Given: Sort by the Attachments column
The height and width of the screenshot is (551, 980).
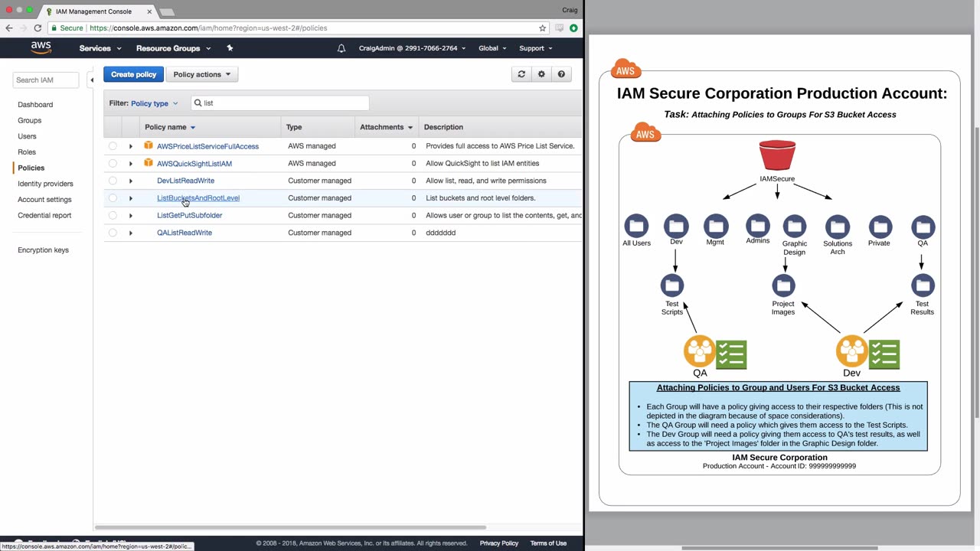Looking at the screenshot, I should pyautogui.click(x=386, y=127).
